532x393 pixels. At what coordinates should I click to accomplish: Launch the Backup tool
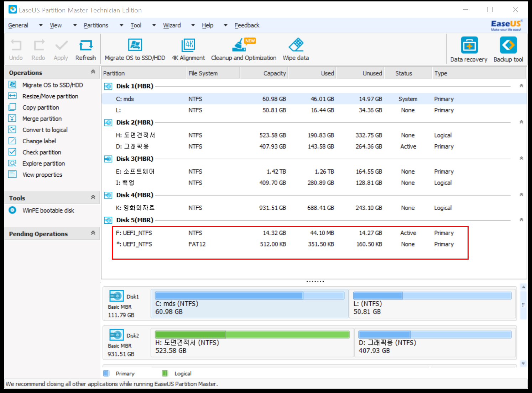pyautogui.click(x=508, y=50)
